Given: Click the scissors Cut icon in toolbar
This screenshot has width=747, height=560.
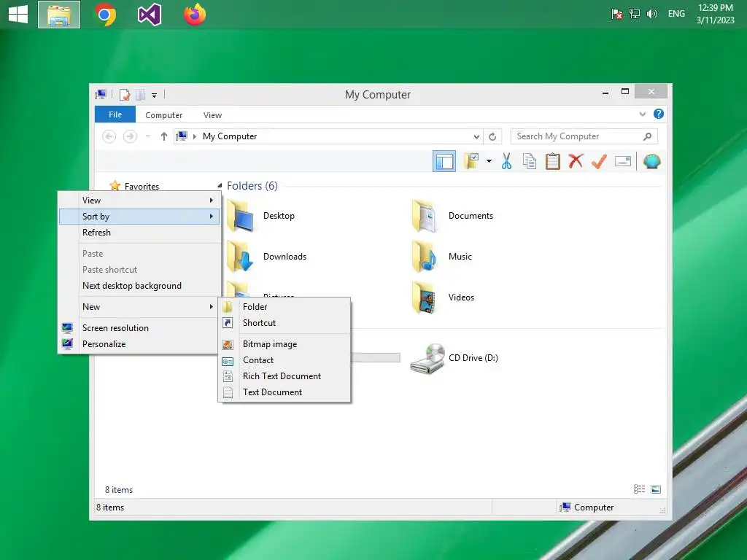Looking at the screenshot, I should tap(506, 161).
